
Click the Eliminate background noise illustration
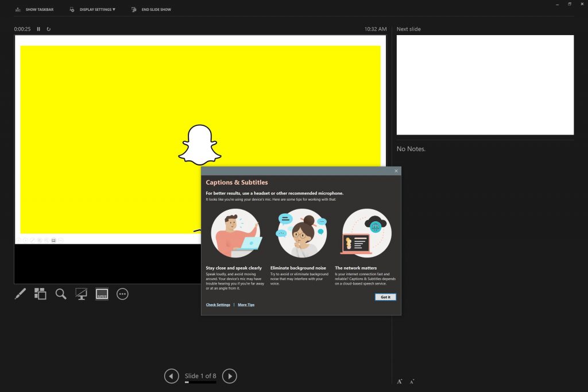coord(301,233)
